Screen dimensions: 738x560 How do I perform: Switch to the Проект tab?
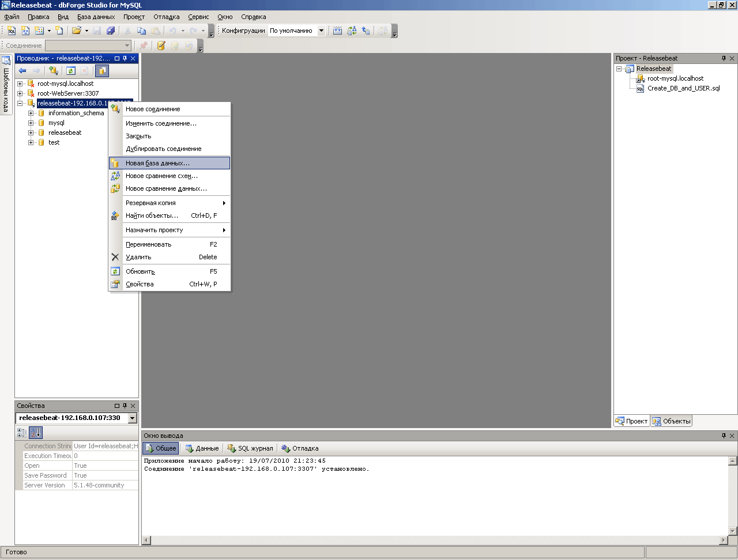click(632, 421)
